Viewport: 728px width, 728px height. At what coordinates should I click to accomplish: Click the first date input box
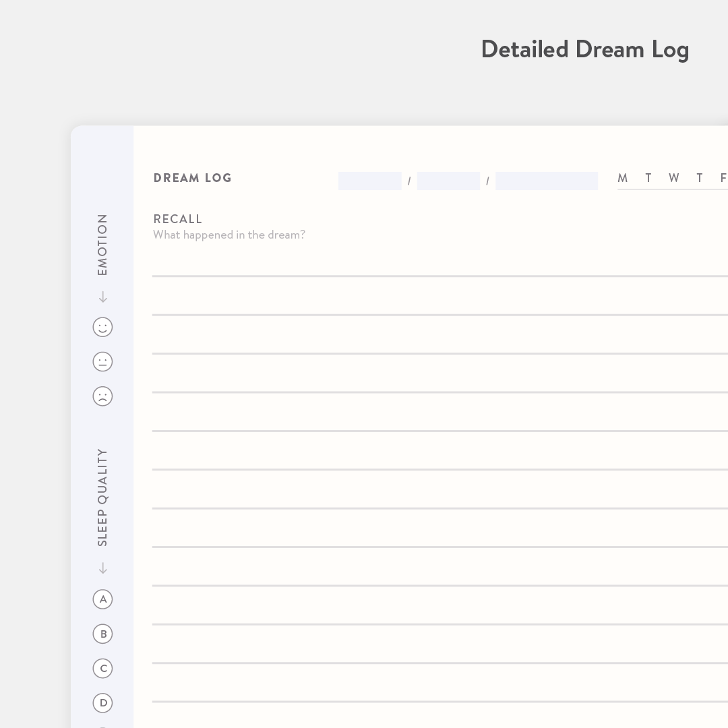(369, 181)
